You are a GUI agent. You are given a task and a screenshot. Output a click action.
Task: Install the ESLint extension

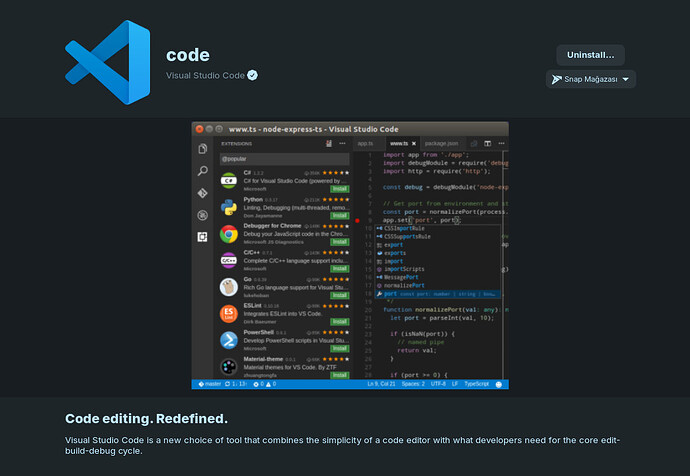click(x=340, y=322)
